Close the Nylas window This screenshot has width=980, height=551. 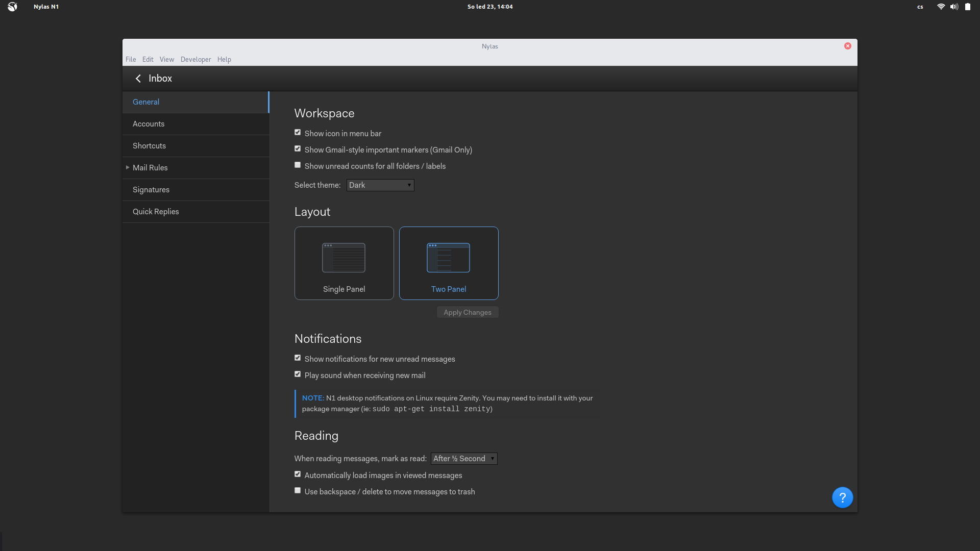848,46
